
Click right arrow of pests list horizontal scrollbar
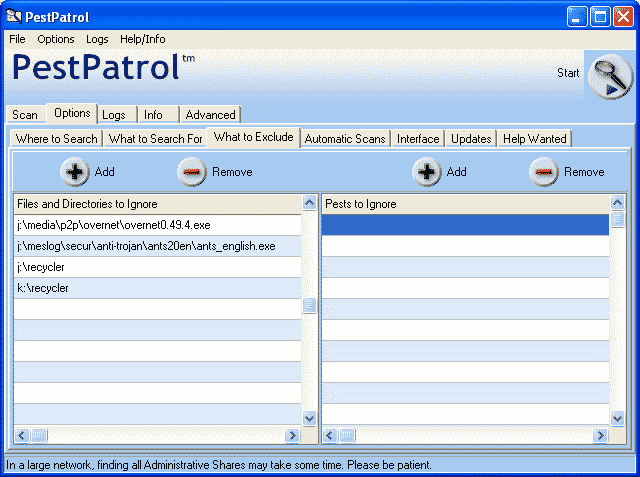[x=600, y=435]
